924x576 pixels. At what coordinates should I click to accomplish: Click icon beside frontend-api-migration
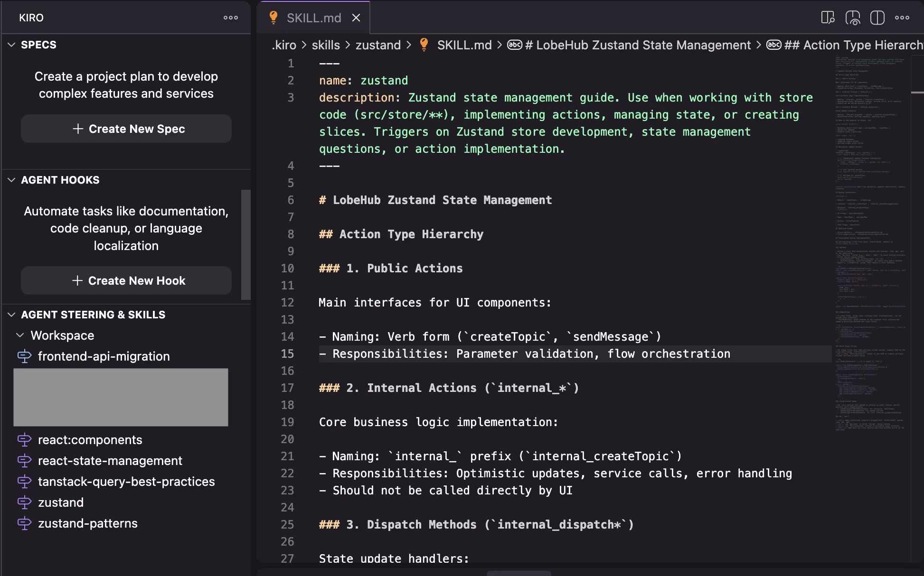[24, 356]
